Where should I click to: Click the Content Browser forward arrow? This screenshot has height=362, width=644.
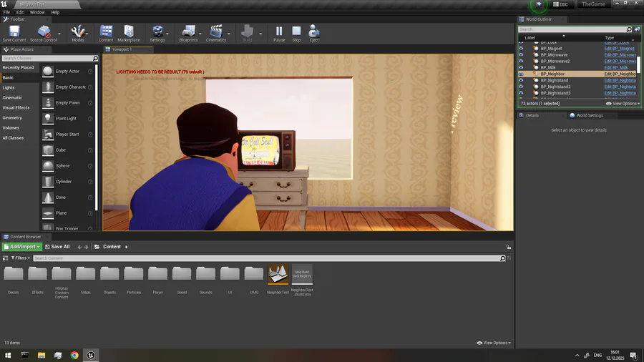coord(87,247)
